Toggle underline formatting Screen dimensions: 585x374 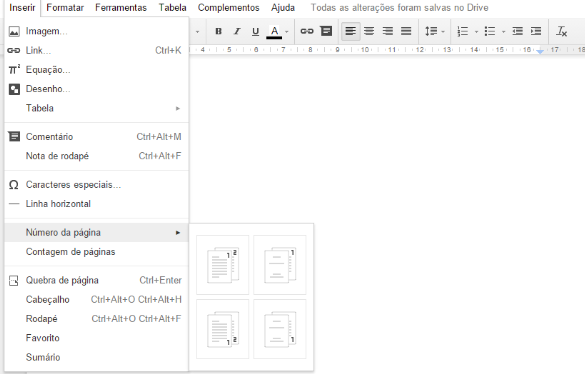(255, 31)
